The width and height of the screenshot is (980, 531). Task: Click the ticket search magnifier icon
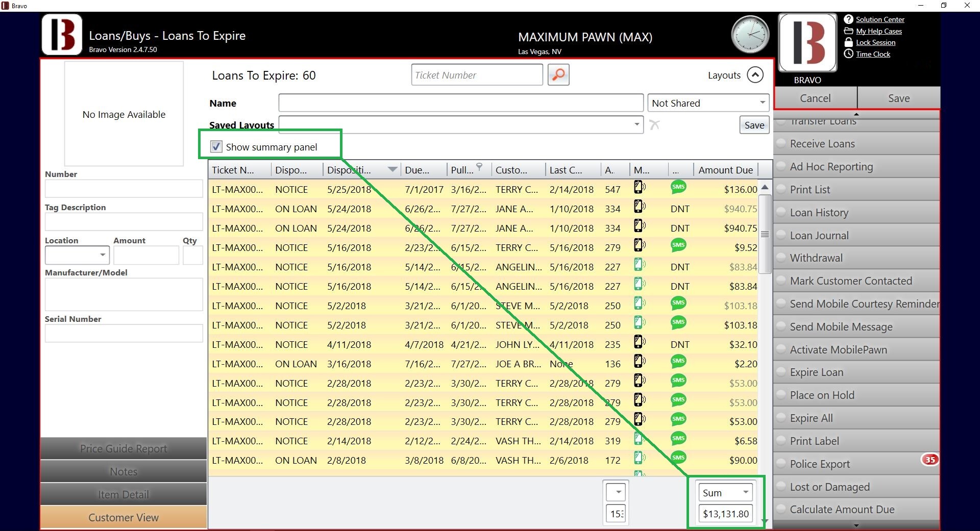pyautogui.click(x=558, y=75)
